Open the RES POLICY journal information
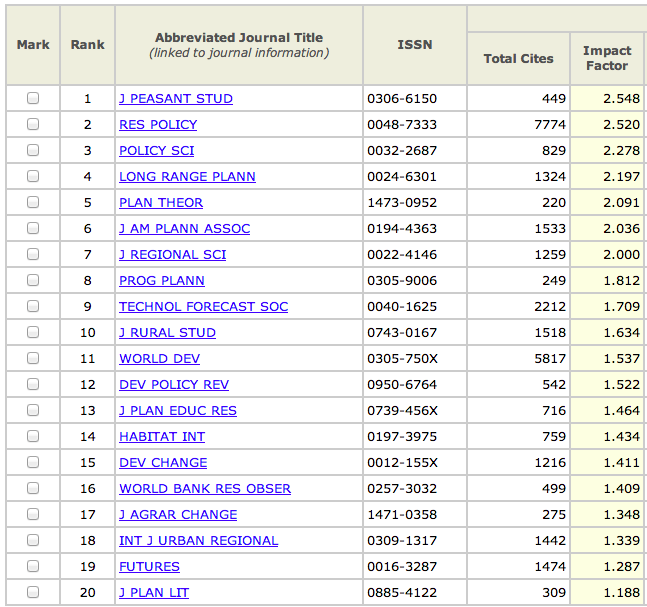 pos(158,125)
